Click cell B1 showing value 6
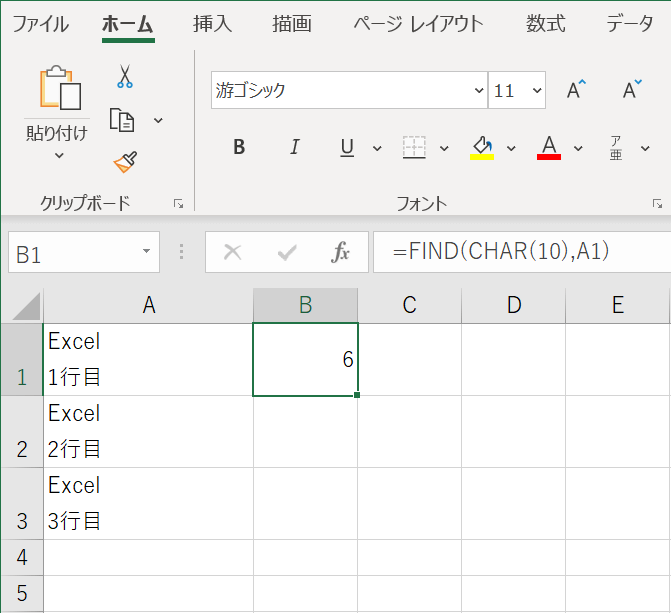The height and width of the screenshot is (613, 671). (306, 360)
